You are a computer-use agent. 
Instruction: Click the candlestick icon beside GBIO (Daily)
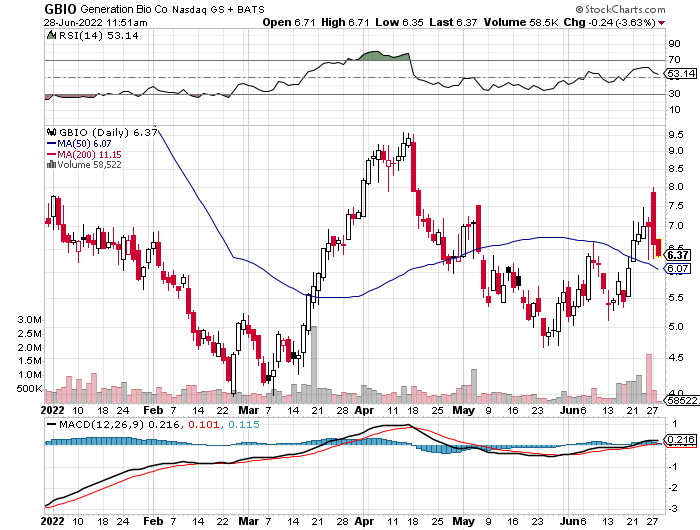[52, 132]
